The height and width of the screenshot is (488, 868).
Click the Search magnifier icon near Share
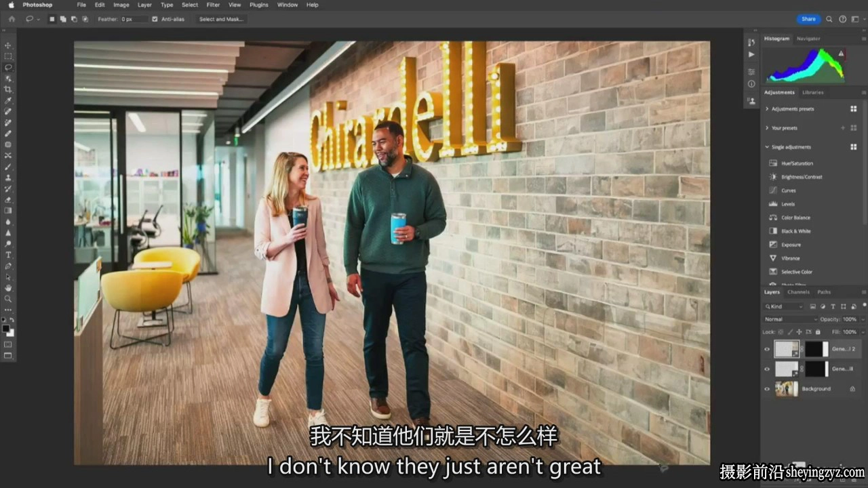click(x=829, y=19)
